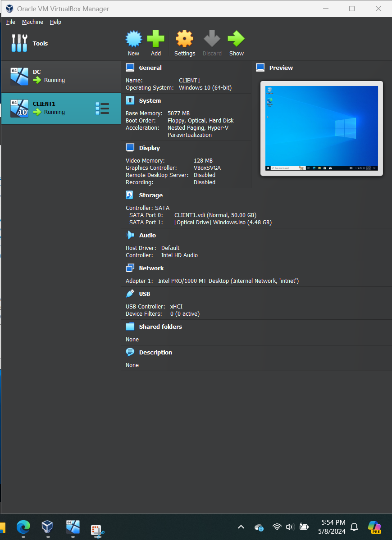Click the Shared folders section folder icon

click(130, 327)
